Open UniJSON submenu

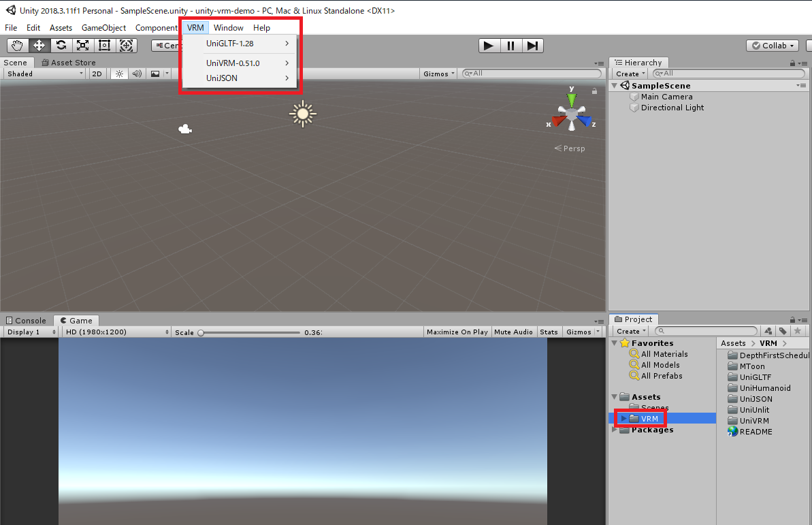click(240, 78)
